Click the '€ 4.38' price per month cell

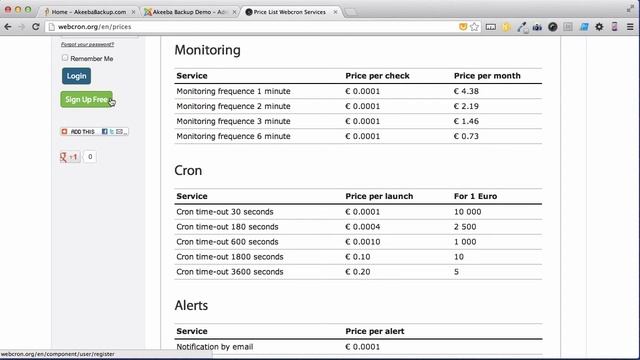click(x=466, y=91)
